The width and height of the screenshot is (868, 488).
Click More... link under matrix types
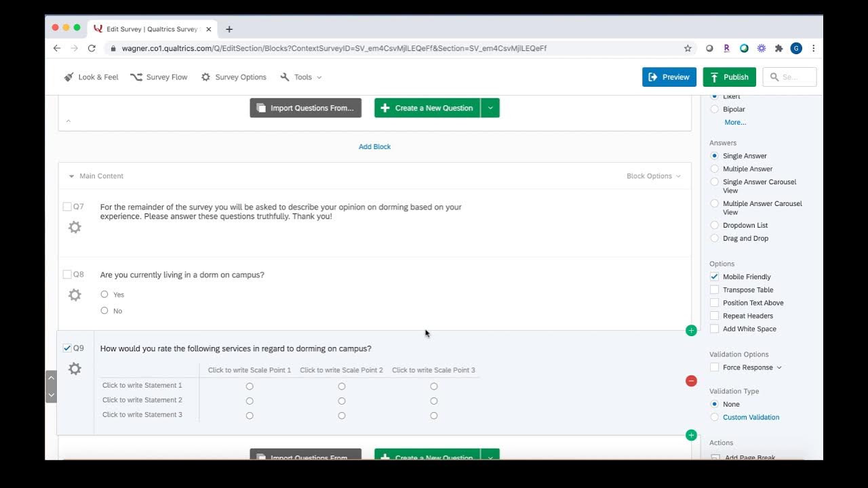coord(735,122)
